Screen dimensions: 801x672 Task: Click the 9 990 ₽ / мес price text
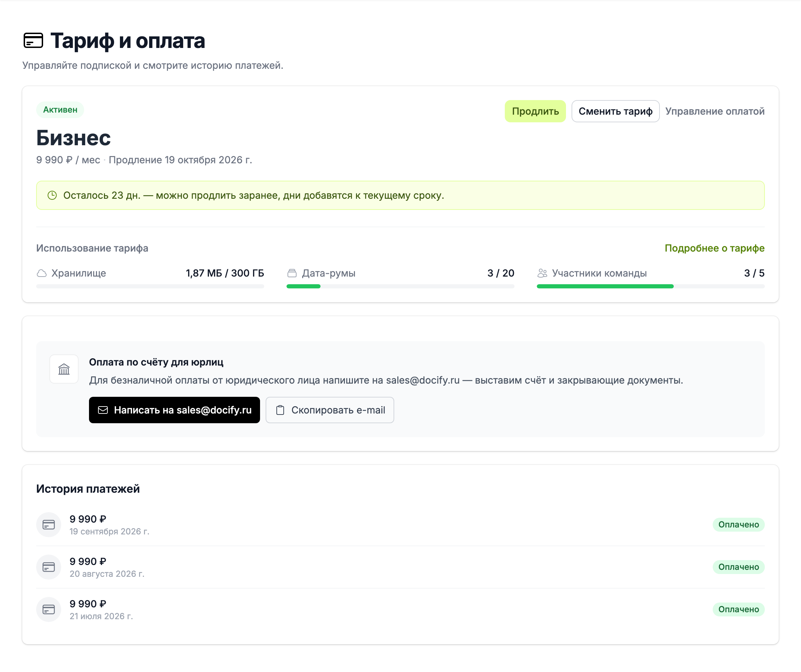pos(68,160)
